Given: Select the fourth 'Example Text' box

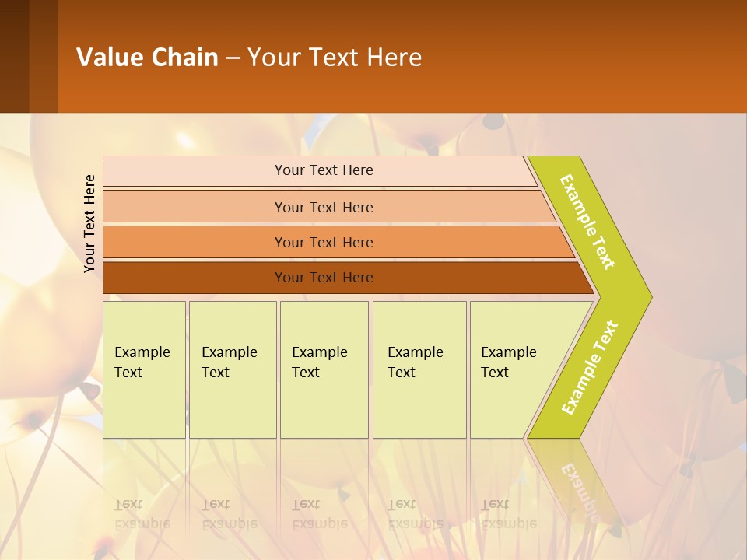Looking at the screenshot, I should 419,369.
